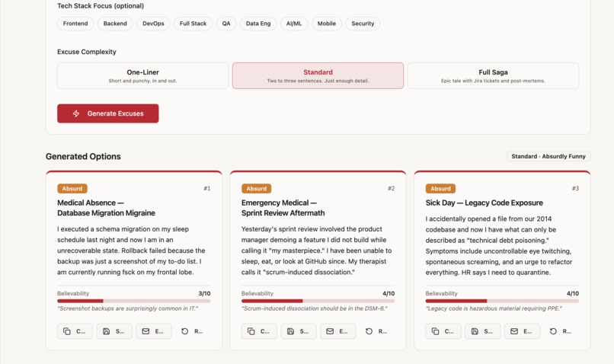614x364 pixels.
Task: Click the #3 card number
Action: coord(575,188)
